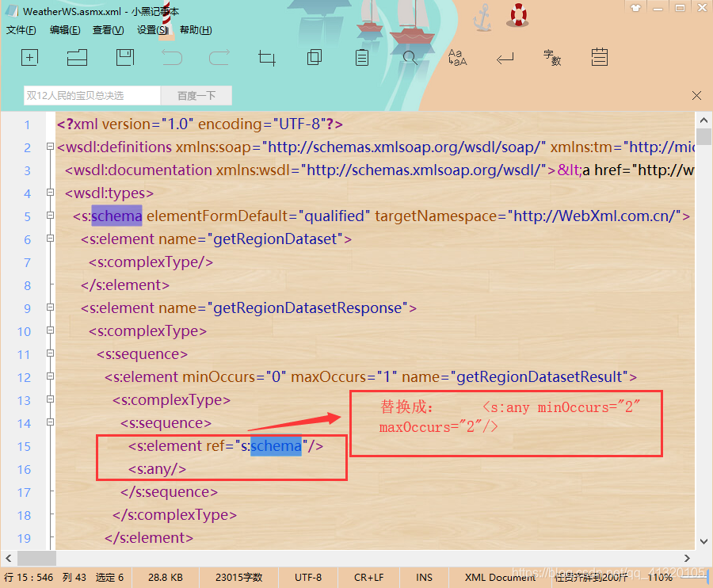Click the <wsdl:types> tag text
This screenshot has width=713, height=588.
click(x=109, y=193)
